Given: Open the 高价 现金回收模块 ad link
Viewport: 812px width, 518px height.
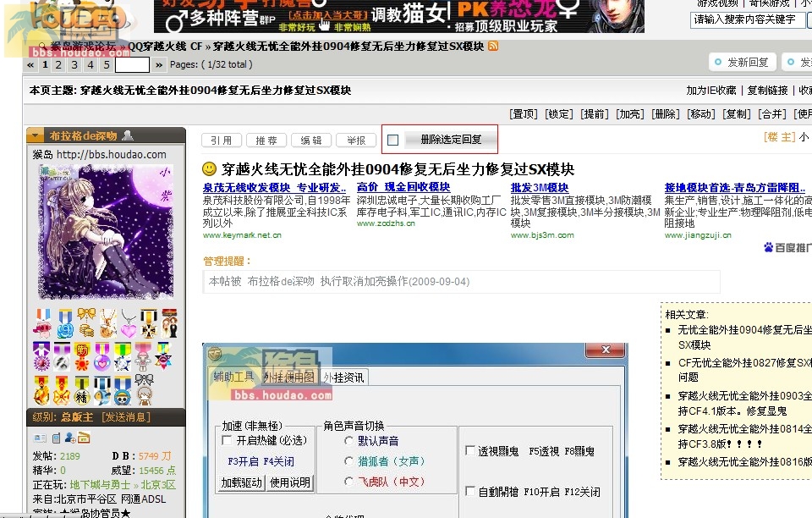Looking at the screenshot, I should (x=403, y=187).
